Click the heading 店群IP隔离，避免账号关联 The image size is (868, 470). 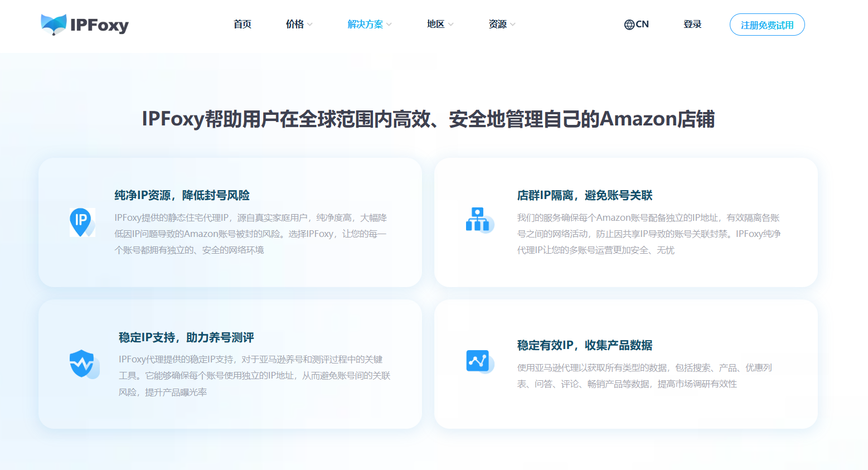(585, 195)
